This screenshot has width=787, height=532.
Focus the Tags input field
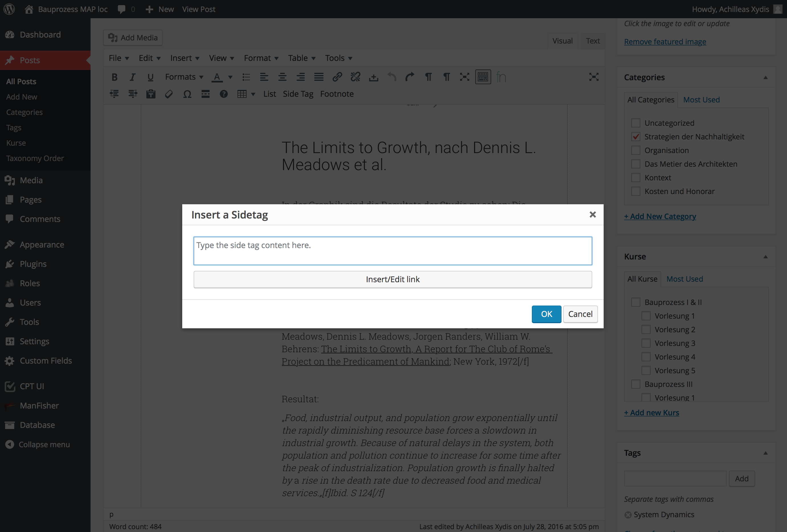tap(675, 479)
